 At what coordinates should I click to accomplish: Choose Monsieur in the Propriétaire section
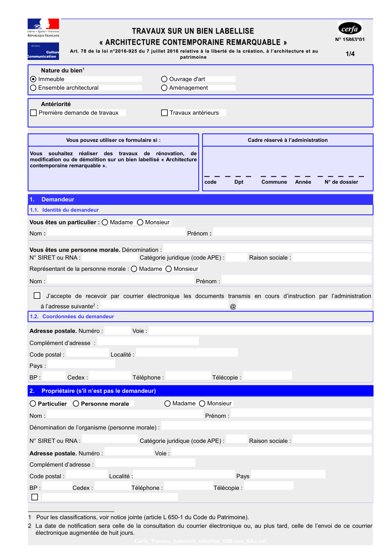[x=202, y=404]
